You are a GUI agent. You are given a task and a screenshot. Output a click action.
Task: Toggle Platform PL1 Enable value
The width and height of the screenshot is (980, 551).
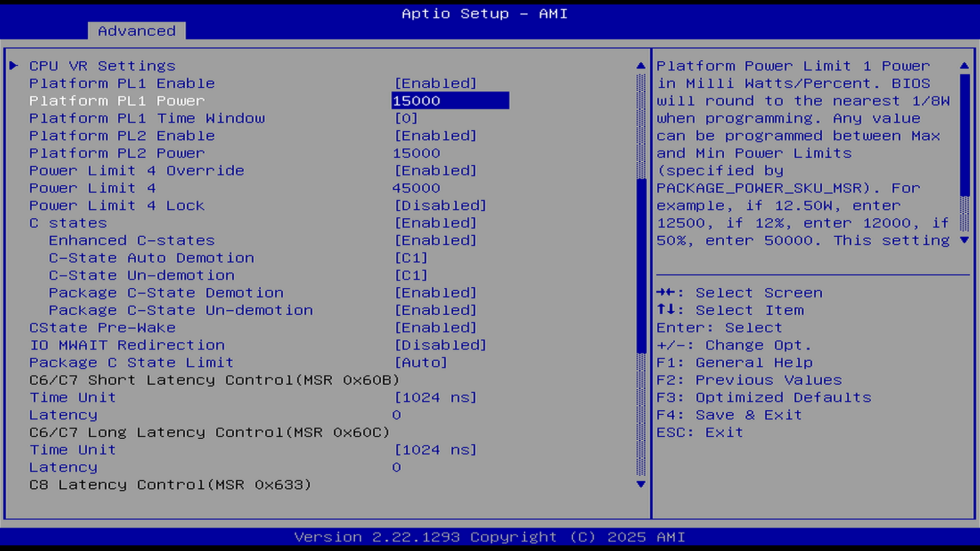435,83
